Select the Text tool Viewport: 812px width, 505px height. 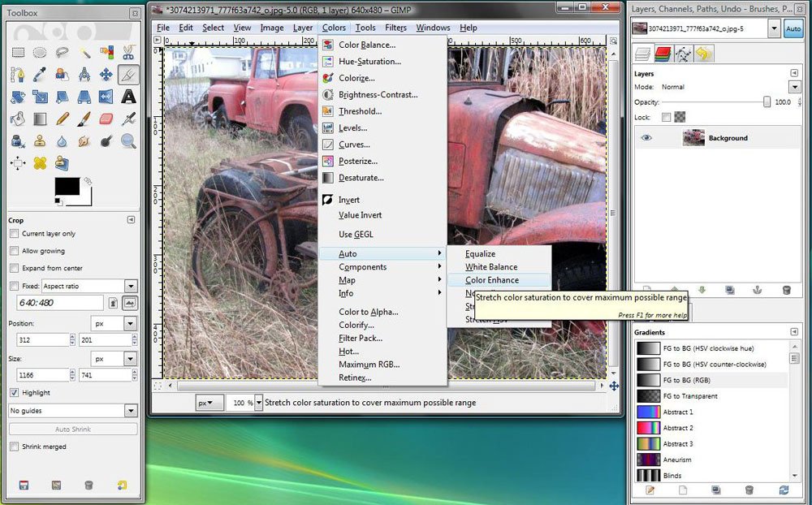tap(128, 97)
